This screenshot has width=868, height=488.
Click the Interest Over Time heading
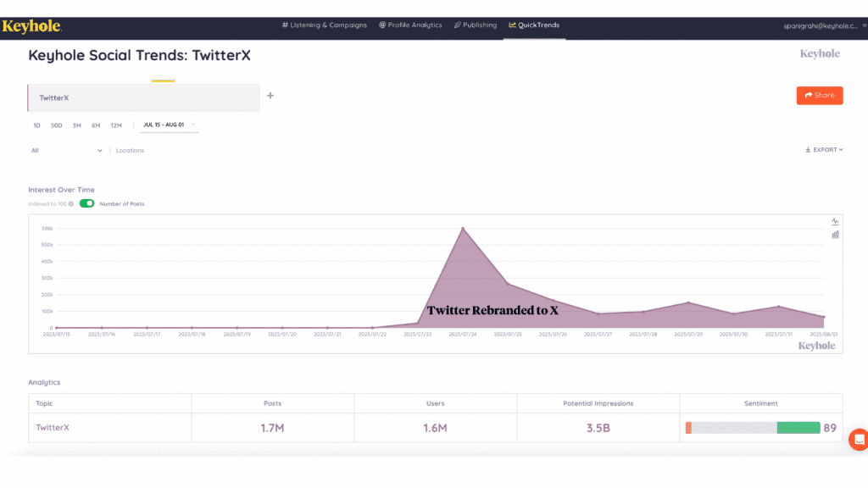click(61, 190)
